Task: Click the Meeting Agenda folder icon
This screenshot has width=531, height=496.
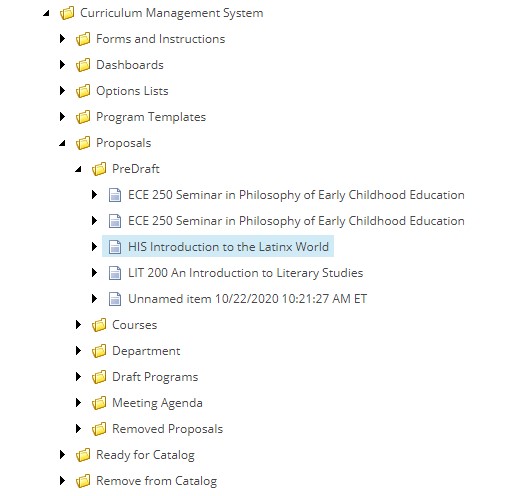Action: [x=99, y=403]
